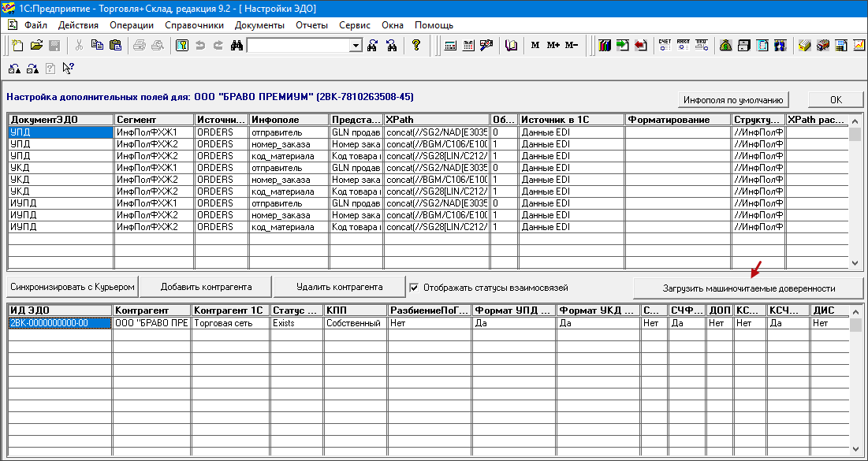Viewport: 868px width, 461px height.
Task: Select the first ИУПД row cell
Action: [61, 203]
